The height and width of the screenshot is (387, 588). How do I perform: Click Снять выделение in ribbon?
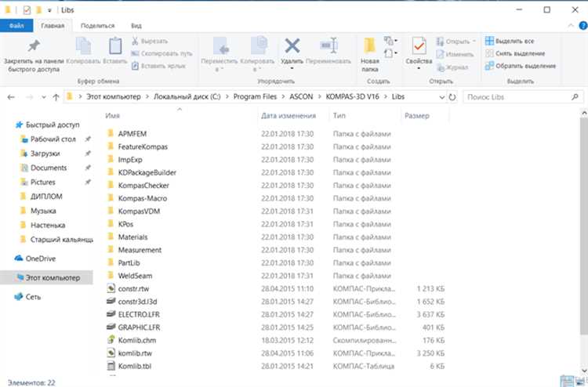pyautogui.click(x=515, y=53)
